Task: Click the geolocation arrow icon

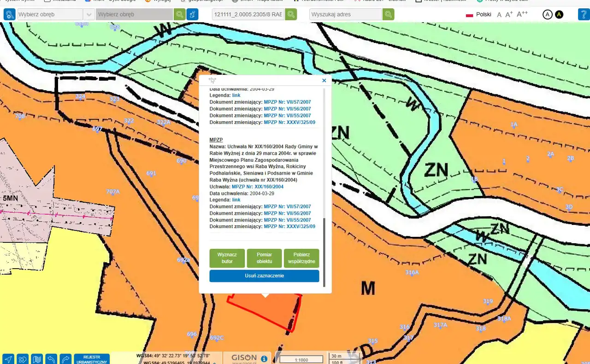Action: coord(8,359)
